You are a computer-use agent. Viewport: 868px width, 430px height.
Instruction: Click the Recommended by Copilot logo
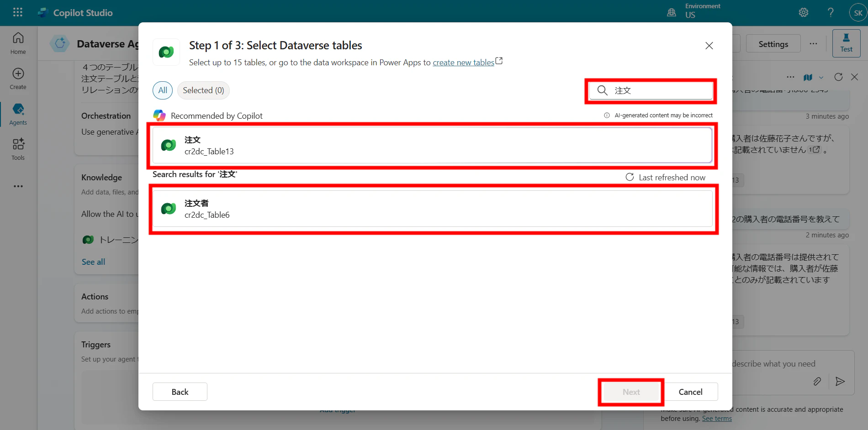pos(159,115)
